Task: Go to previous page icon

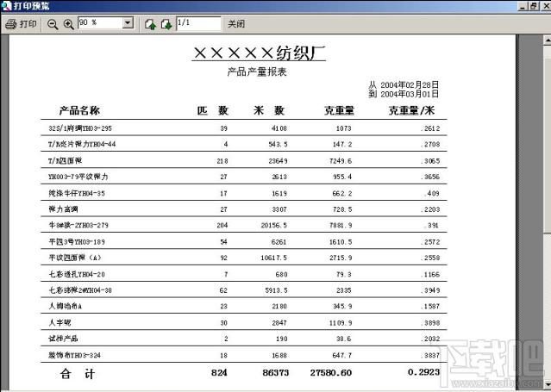Action: point(150,24)
